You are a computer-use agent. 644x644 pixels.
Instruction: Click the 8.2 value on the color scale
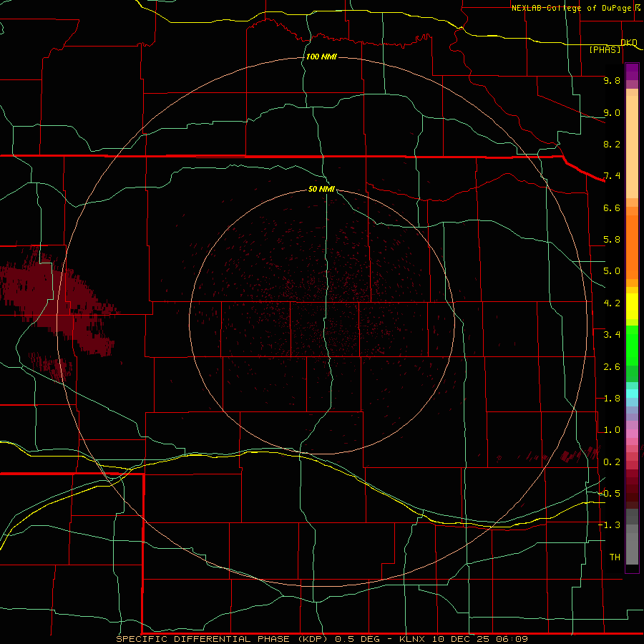tap(612, 144)
